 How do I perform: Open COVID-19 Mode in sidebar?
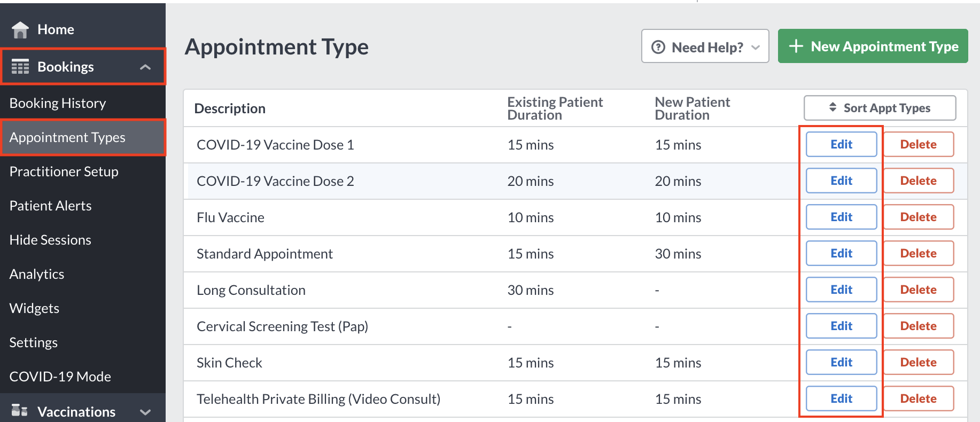60,377
